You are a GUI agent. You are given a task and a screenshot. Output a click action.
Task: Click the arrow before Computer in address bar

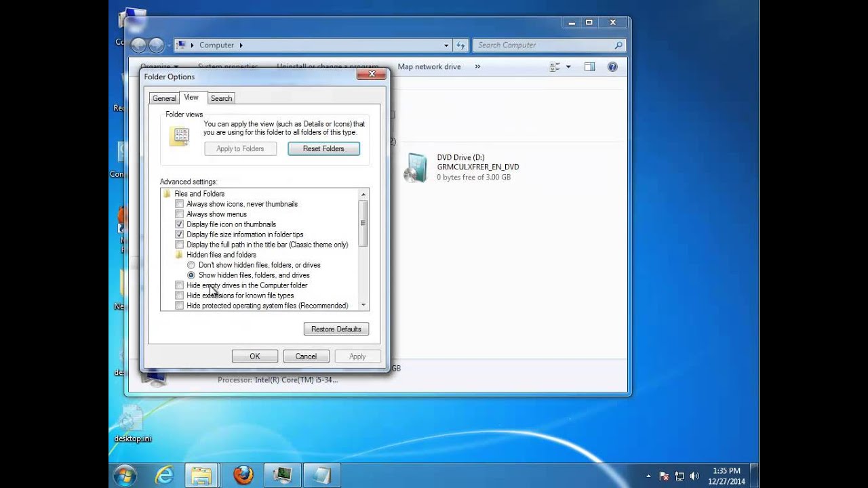click(193, 45)
